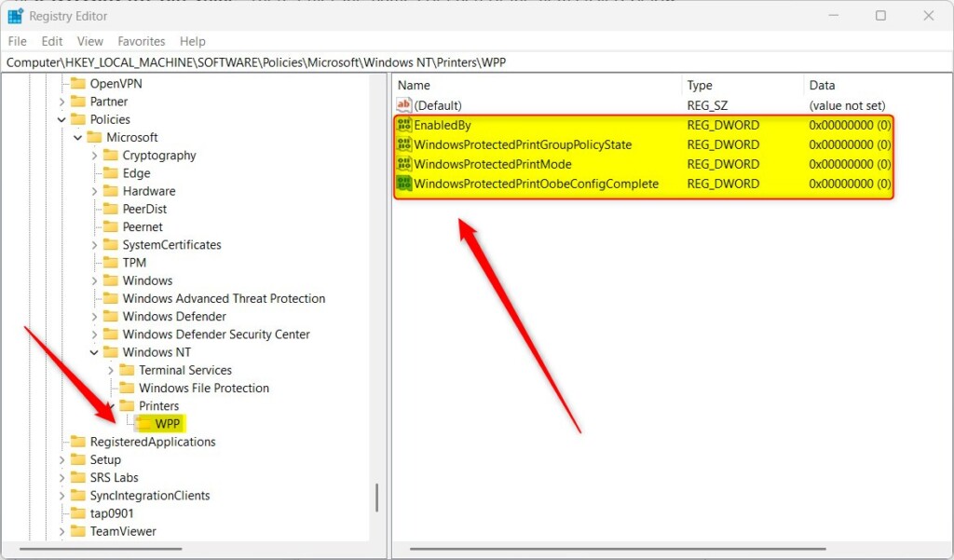The height and width of the screenshot is (560, 954).
Task: Collapse the Windows NT key
Action: tap(93, 351)
